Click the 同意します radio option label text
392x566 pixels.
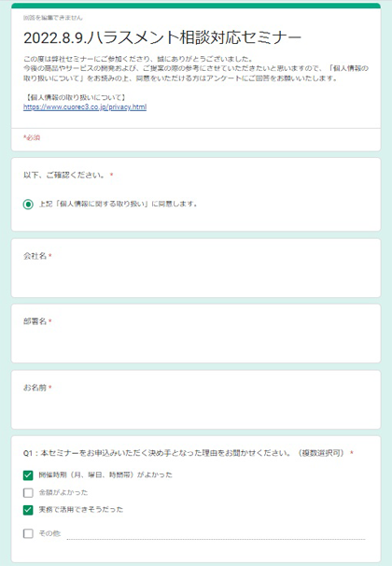coord(119,204)
